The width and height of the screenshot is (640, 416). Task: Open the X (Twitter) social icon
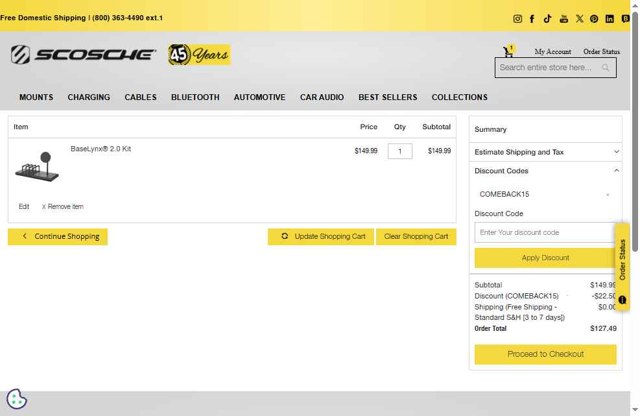tap(579, 19)
